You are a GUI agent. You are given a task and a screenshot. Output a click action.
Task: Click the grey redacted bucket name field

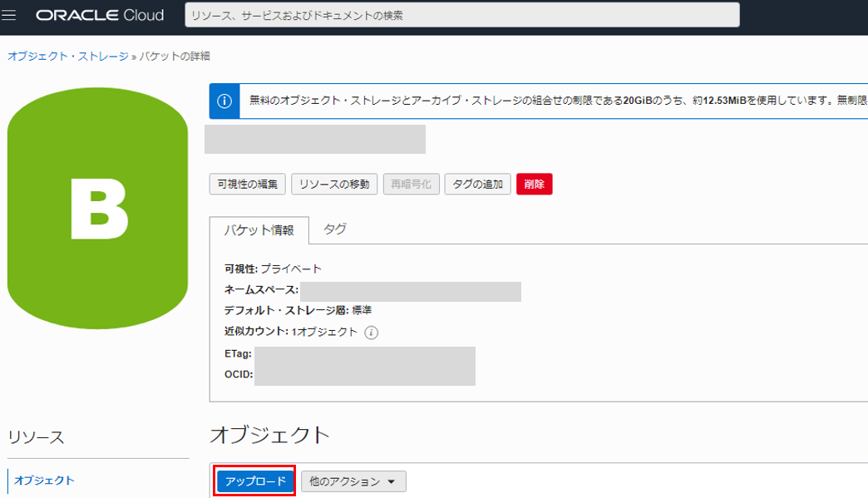pyautogui.click(x=315, y=139)
